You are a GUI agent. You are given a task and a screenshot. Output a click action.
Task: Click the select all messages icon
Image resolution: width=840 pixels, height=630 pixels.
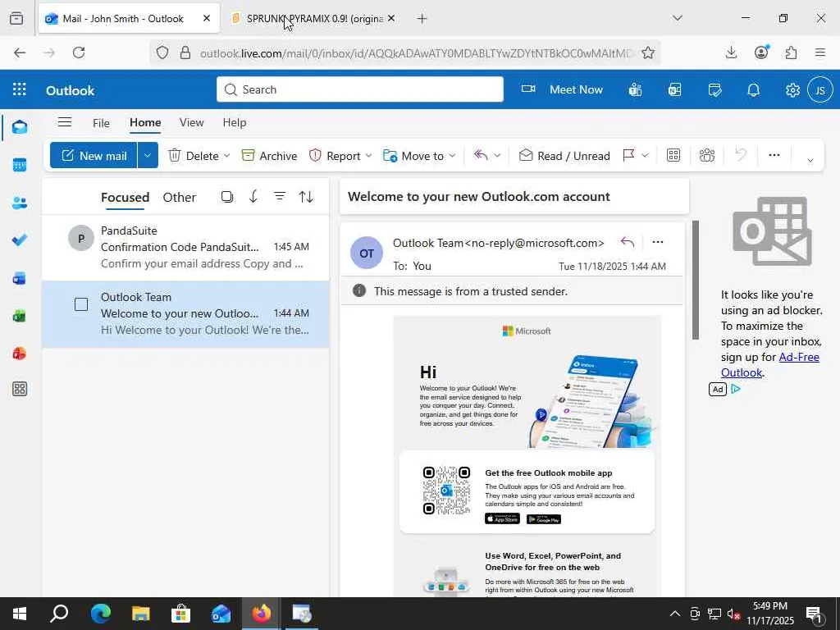tap(227, 197)
